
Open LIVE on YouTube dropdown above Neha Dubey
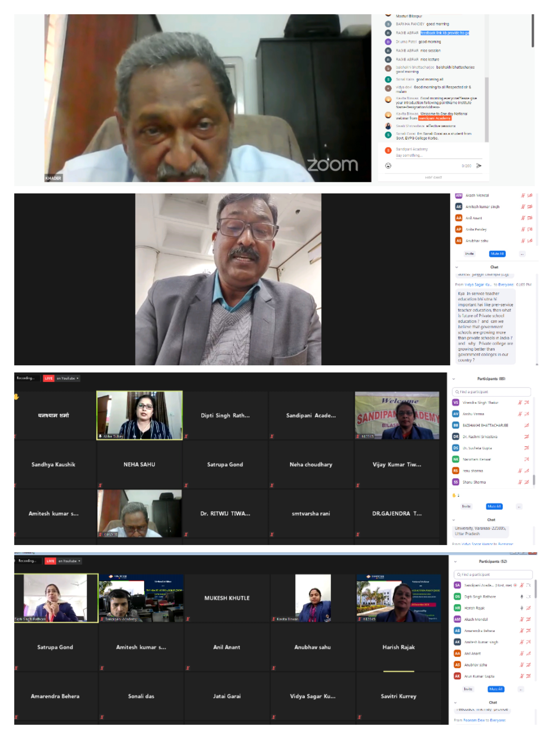tap(78, 378)
